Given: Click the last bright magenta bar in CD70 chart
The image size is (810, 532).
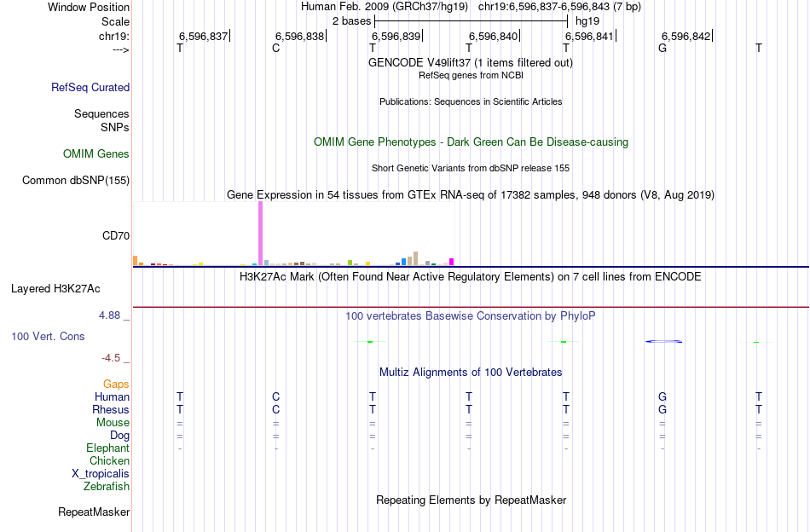Looking at the screenshot, I should coord(452,262).
